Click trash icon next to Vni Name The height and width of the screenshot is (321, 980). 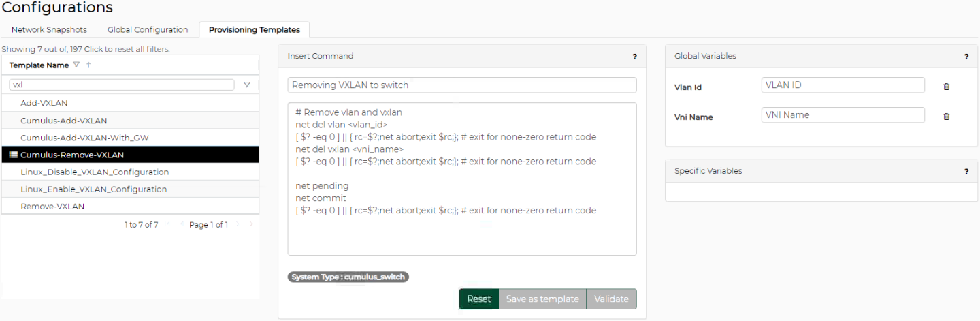point(946,117)
